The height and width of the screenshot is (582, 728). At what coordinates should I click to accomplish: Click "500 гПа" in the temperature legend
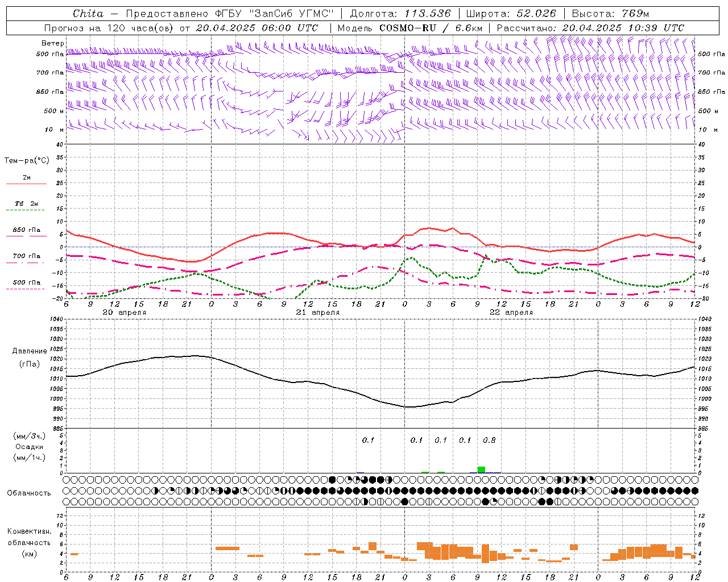27,282
